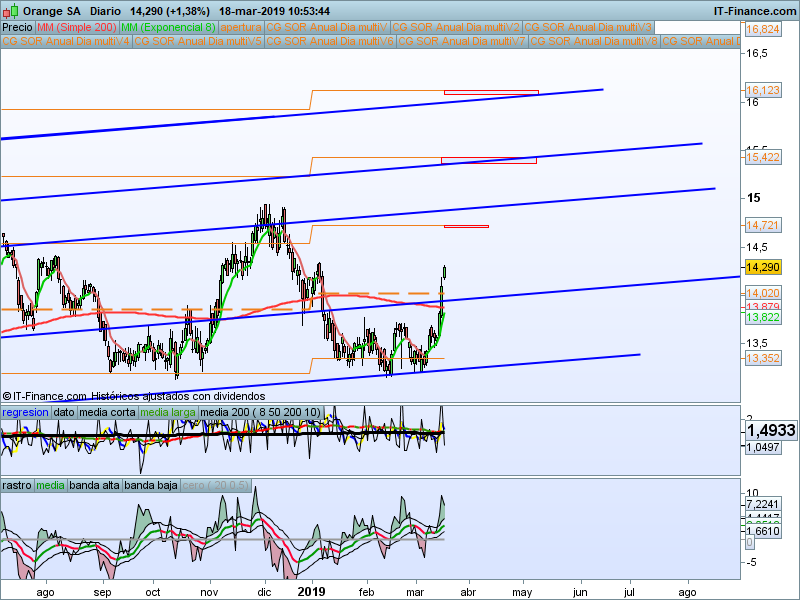Click the CG SOR Anual Dia multiV7 label

[462, 41]
